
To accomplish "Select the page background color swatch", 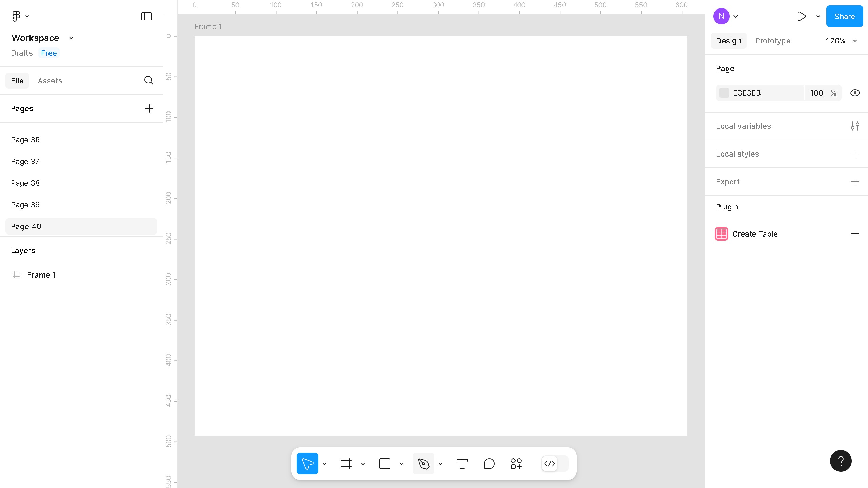I will [724, 93].
